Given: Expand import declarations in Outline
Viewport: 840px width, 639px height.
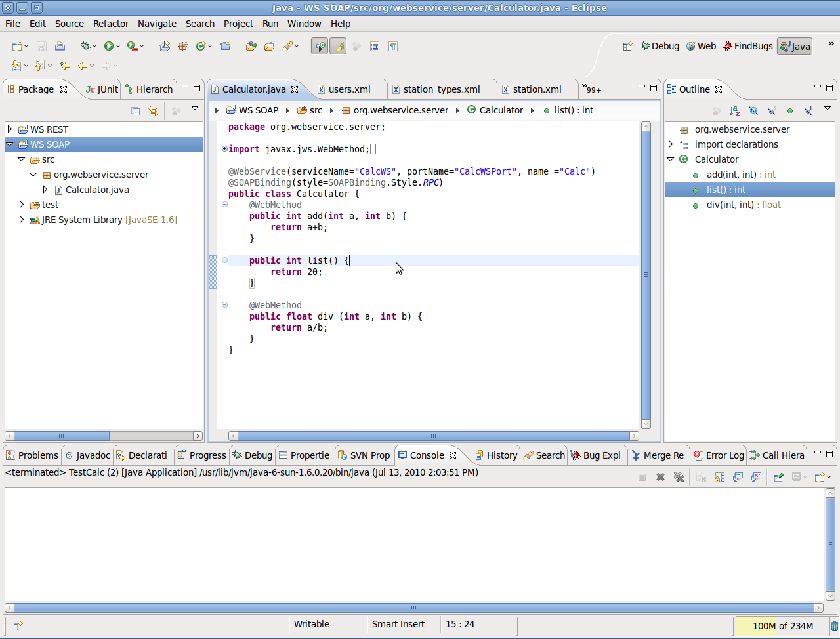Looking at the screenshot, I should [x=671, y=144].
